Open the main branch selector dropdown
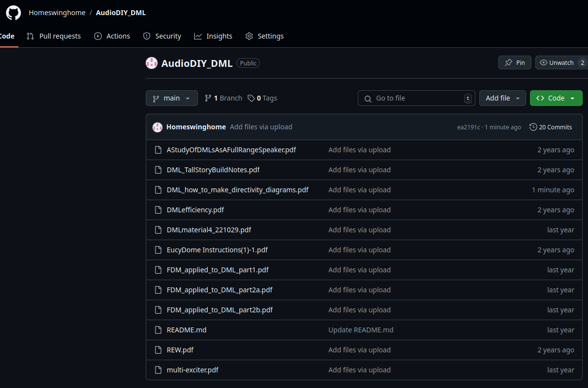 click(172, 98)
